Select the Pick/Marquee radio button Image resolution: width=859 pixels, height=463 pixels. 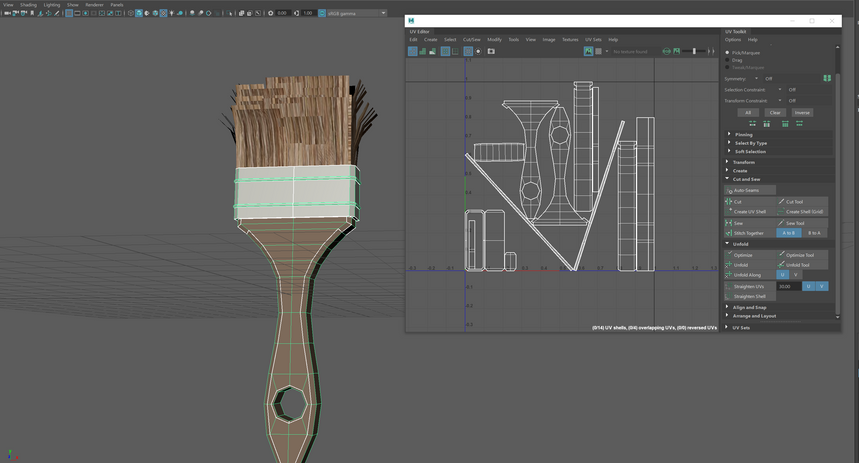click(727, 52)
